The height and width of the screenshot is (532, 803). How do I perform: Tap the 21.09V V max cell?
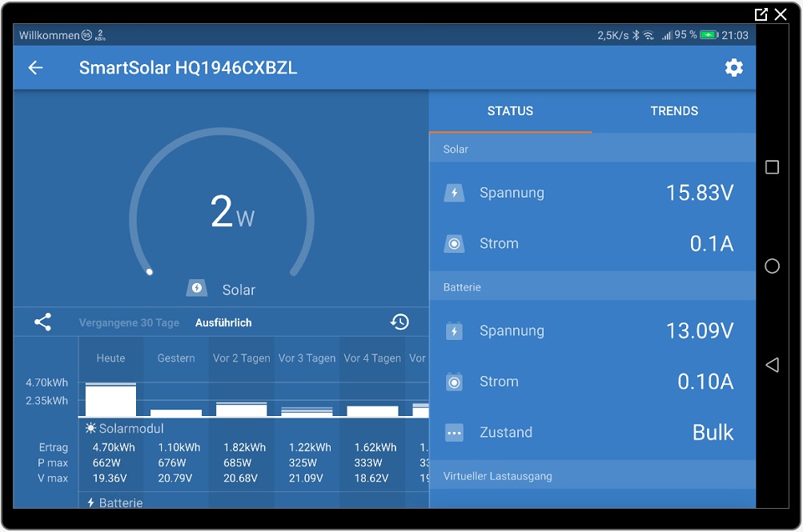click(x=307, y=478)
